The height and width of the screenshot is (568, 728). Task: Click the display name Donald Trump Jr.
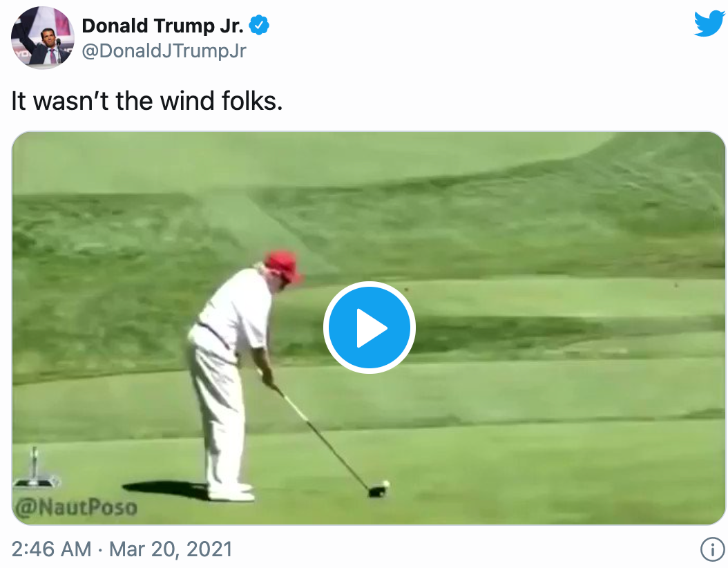tap(162, 26)
